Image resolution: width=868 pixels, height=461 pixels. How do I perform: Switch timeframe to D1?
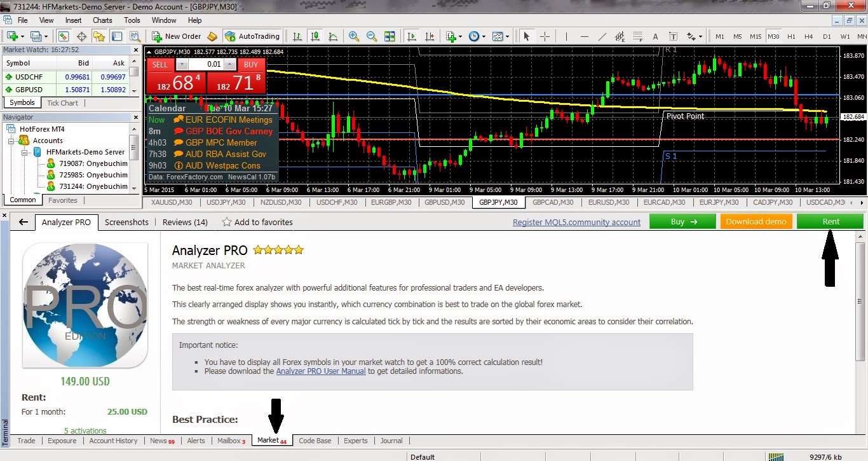[x=827, y=36]
